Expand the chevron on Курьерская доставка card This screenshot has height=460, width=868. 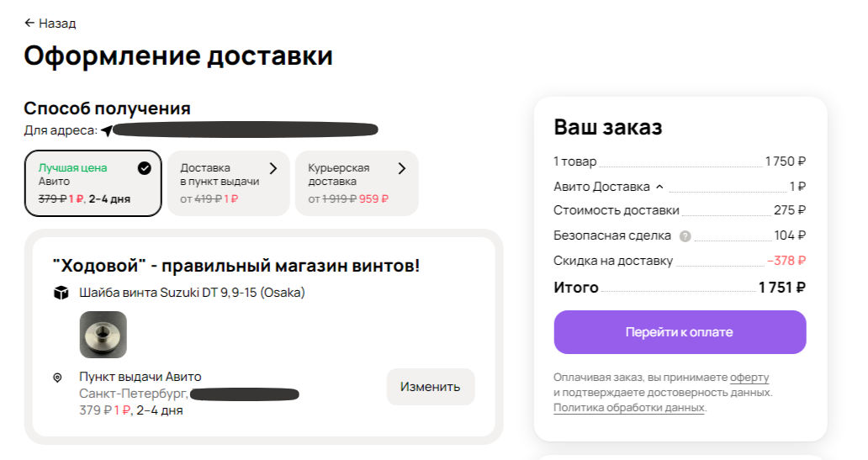[402, 168]
